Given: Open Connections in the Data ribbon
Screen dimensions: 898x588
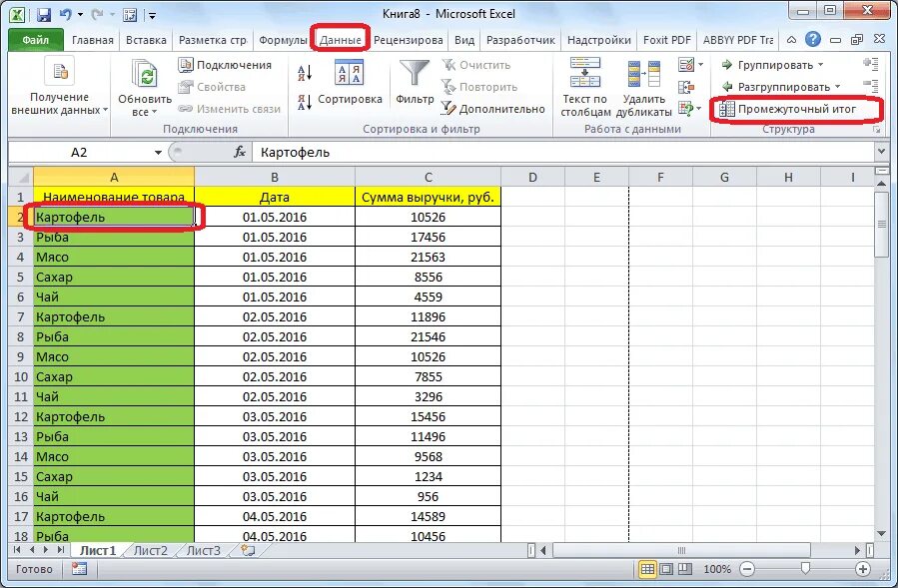Looking at the screenshot, I should pos(225,65).
